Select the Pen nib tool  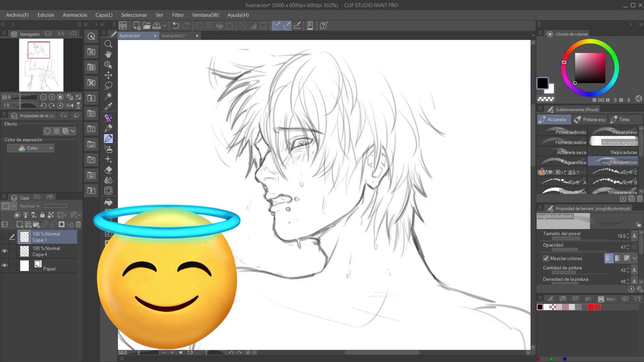(108, 128)
